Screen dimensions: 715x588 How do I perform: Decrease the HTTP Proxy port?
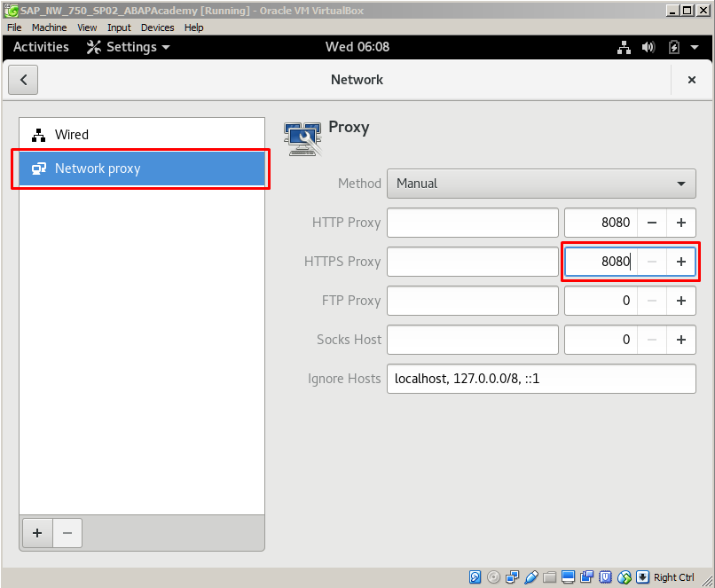652,223
